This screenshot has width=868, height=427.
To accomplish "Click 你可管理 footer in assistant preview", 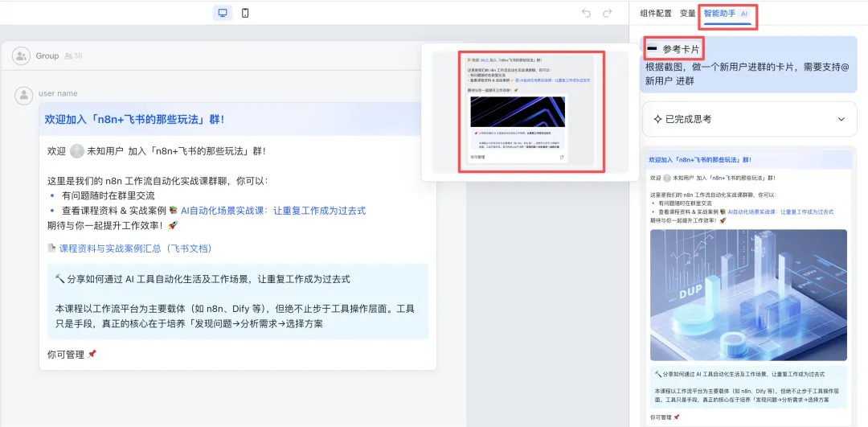I will tap(665, 417).
